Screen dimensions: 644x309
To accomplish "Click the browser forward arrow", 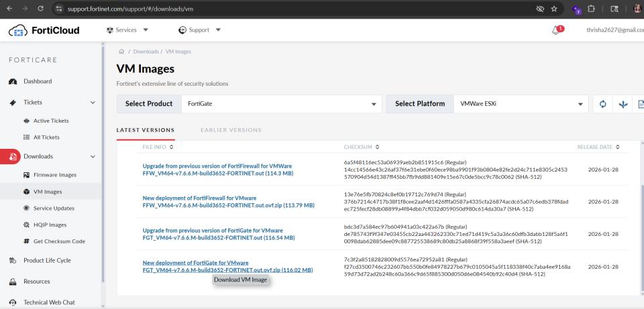I will coord(25,8).
